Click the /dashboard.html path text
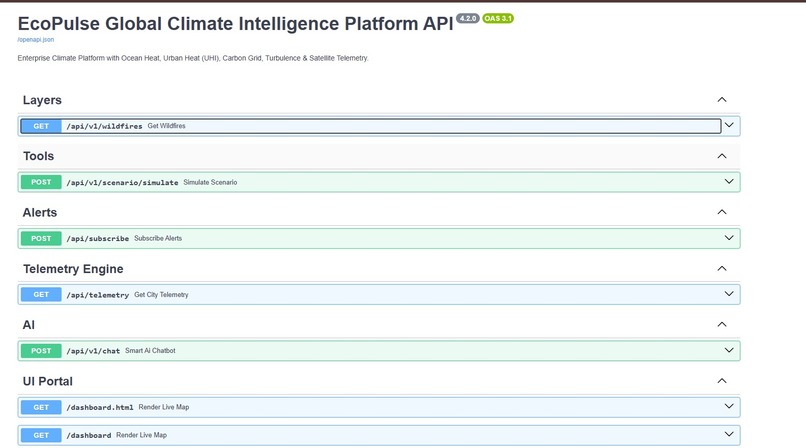The height and width of the screenshot is (448, 806). click(100, 407)
